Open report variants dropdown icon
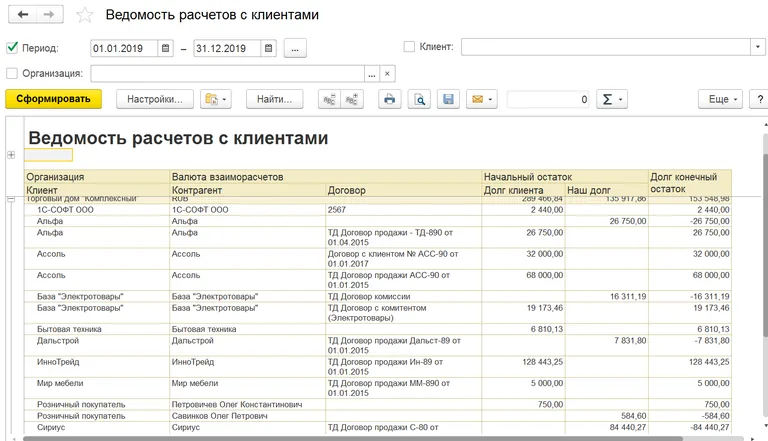 coord(216,99)
